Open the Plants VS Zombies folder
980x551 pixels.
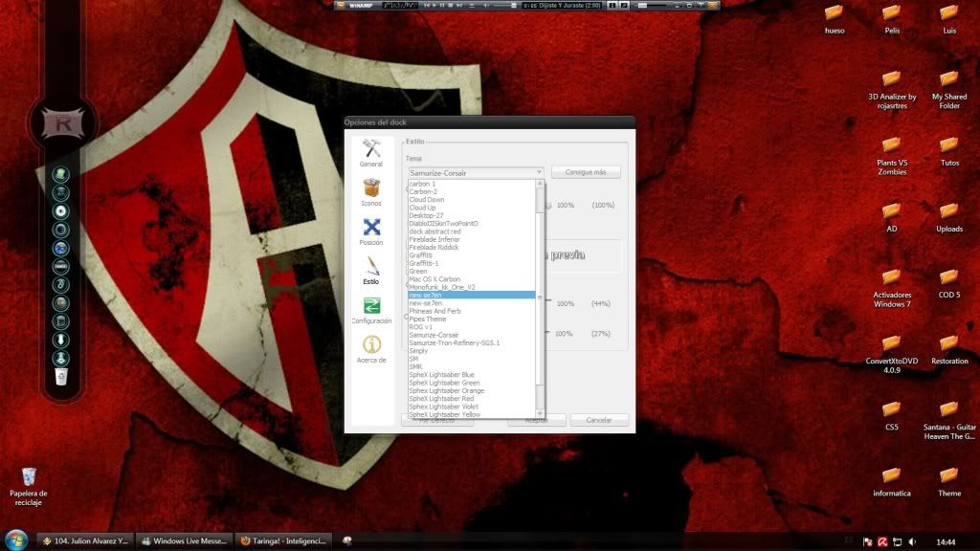pos(892,156)
